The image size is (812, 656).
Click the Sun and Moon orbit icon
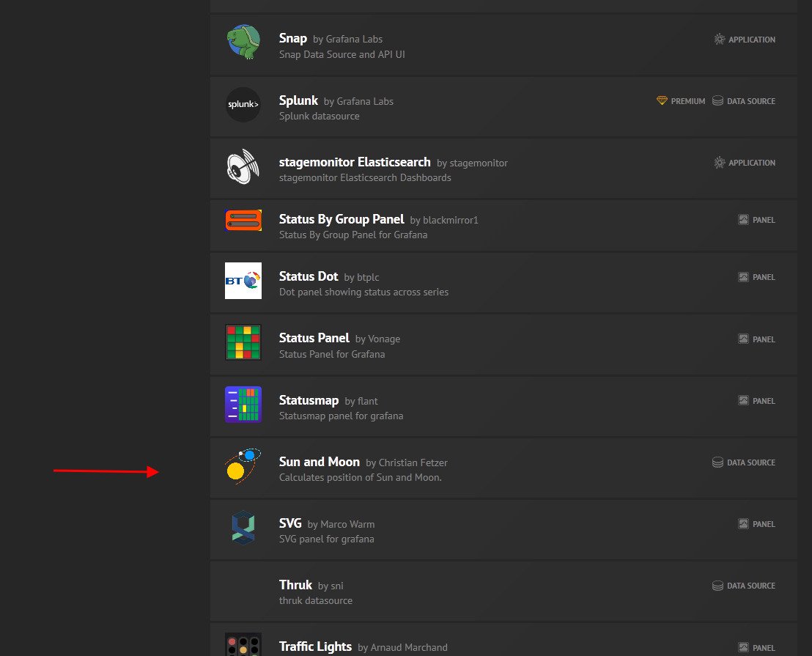click(243, 465)
